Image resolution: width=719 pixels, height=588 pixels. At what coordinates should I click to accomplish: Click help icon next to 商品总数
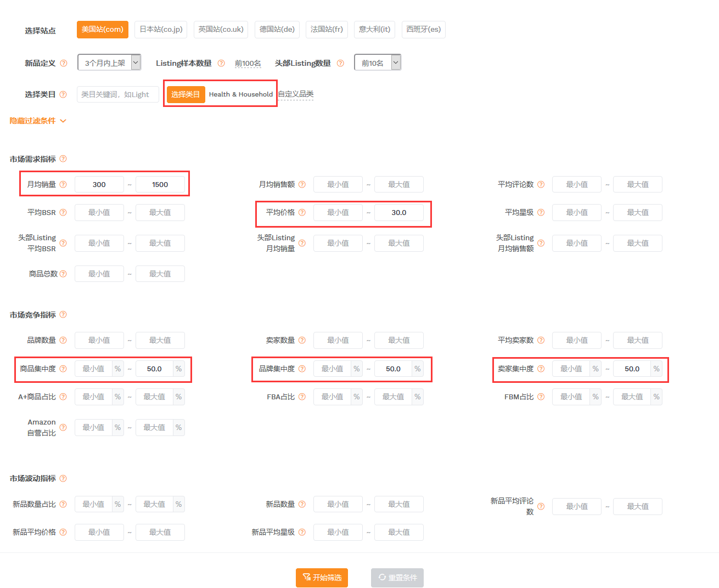(63, 274)
